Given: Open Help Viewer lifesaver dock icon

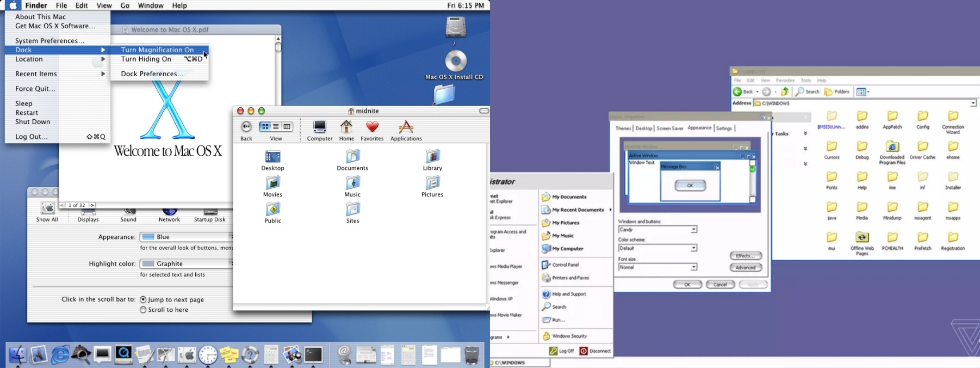Looking at the screenshot, I should click(250, 355).
